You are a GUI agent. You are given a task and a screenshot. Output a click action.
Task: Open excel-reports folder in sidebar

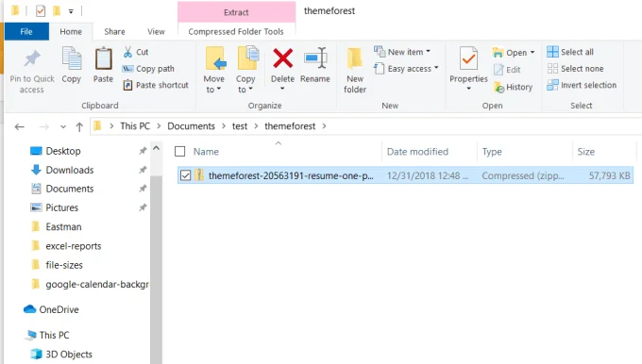coord(66,246)
